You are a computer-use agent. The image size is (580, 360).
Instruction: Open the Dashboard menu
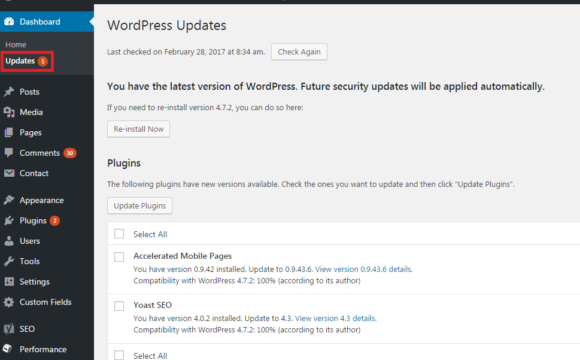coord(47,21)
